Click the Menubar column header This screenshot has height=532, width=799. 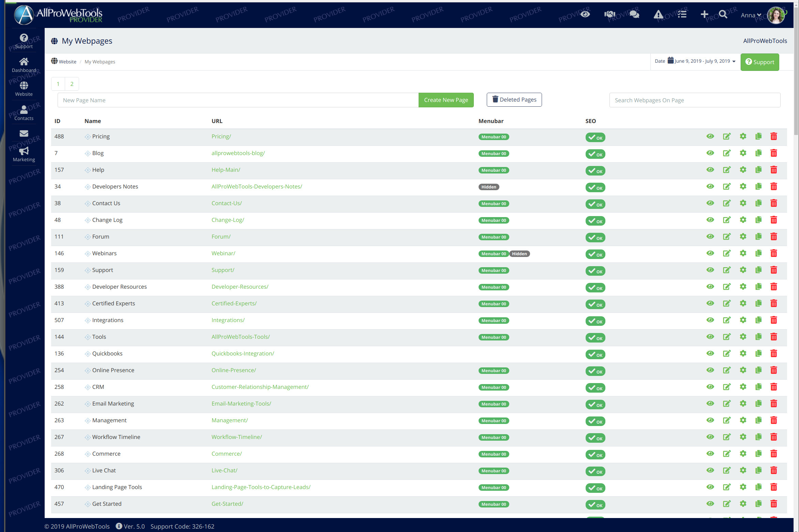coord(491,121)
